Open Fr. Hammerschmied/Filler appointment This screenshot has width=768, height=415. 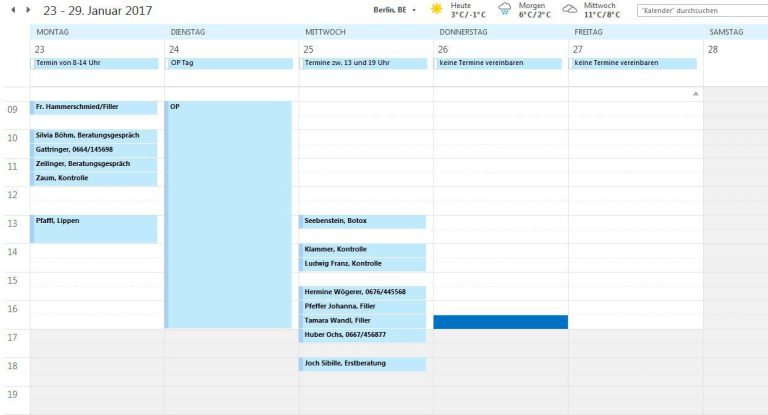coord(95,107)
